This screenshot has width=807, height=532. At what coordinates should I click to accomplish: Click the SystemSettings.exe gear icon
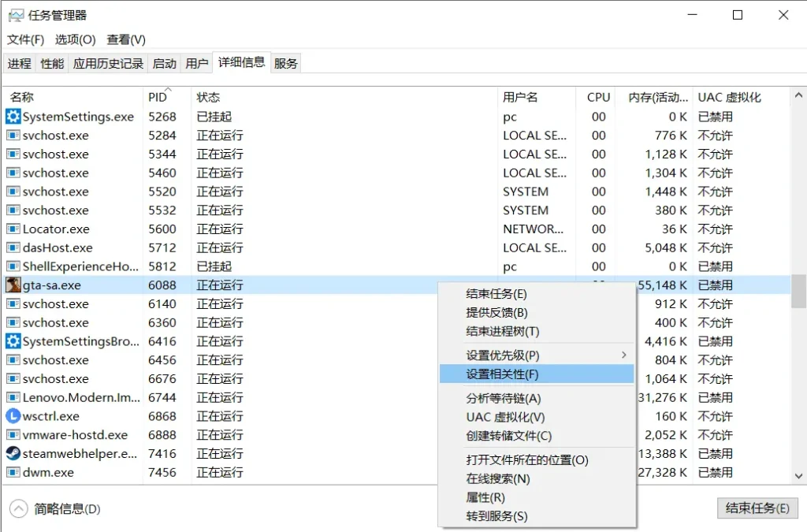(x=13, y=116)
